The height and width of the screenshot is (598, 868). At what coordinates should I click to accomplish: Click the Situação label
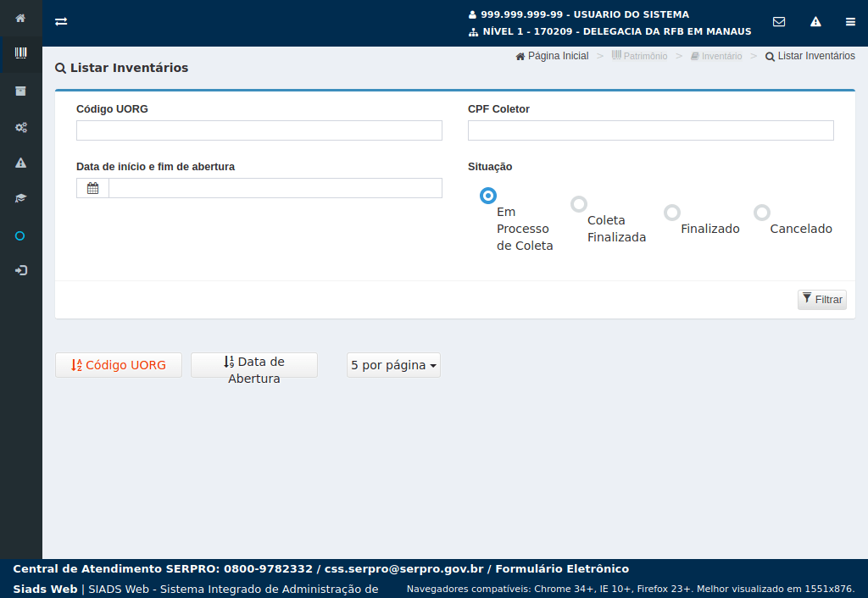(490, 167)
